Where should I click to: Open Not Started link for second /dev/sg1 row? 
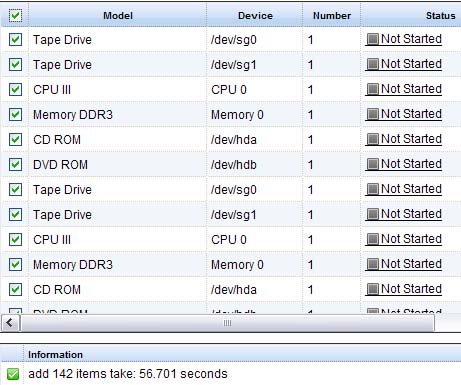411,214
